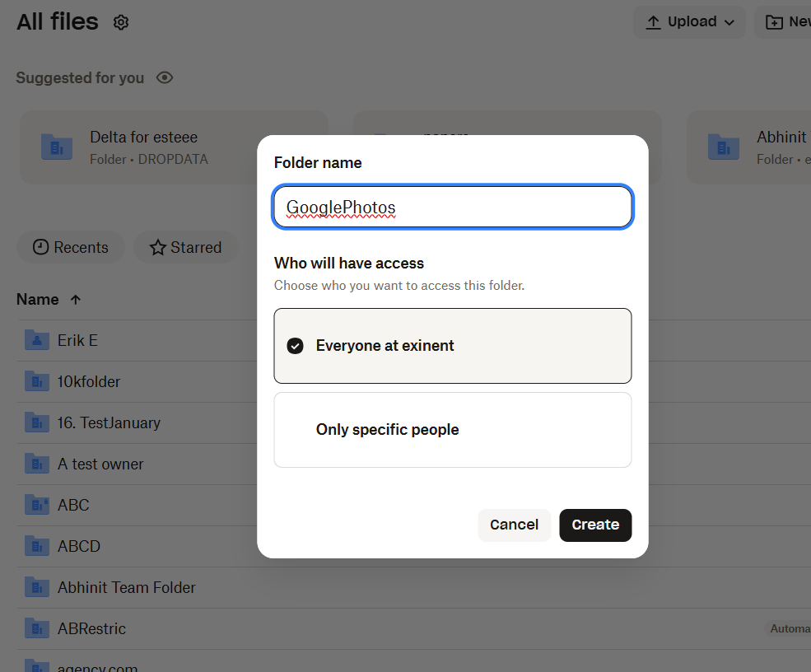Screen dimensions: 811x672
Task: Click the settings gear beside All files
Action: click(120, 22)
